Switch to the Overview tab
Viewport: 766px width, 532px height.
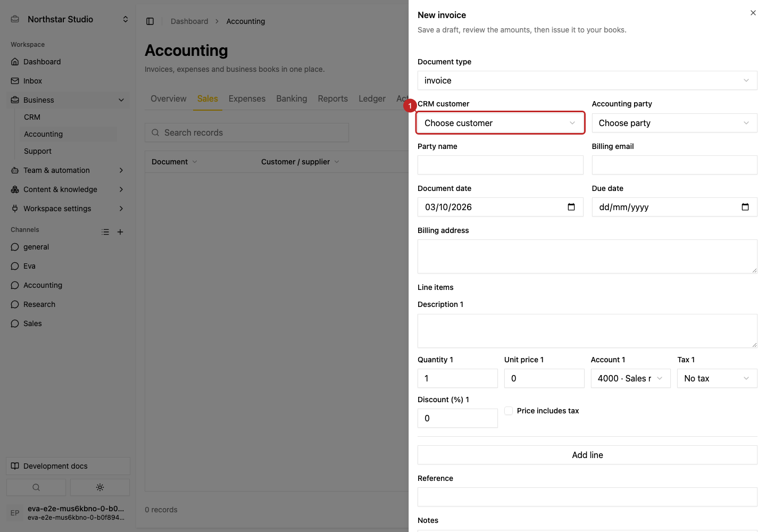pyautogui.click(x=169, y=99)
